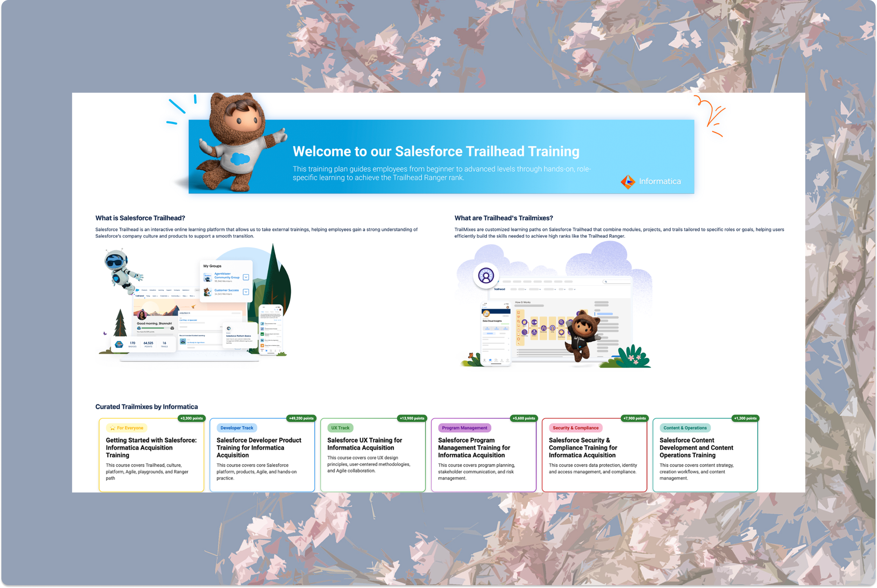Click the Customer Success group chevron in illustration

[246, 292]
